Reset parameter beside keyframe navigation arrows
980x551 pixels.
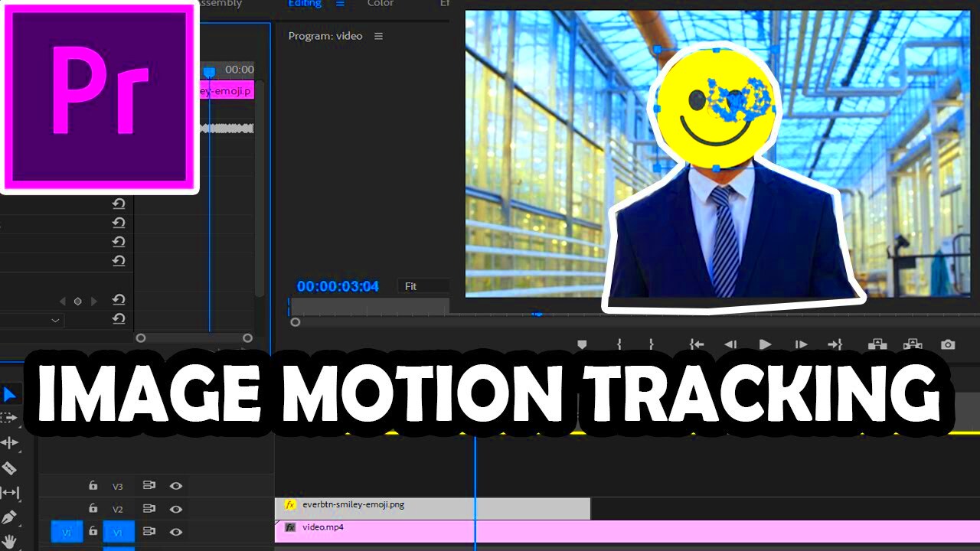[x=119, y=300]
